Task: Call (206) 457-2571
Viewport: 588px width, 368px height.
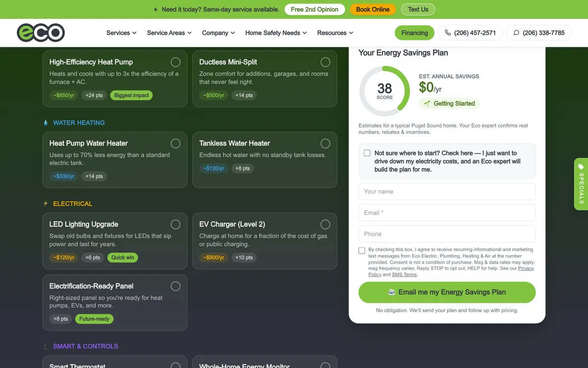Action: click(x=470, y=33)
